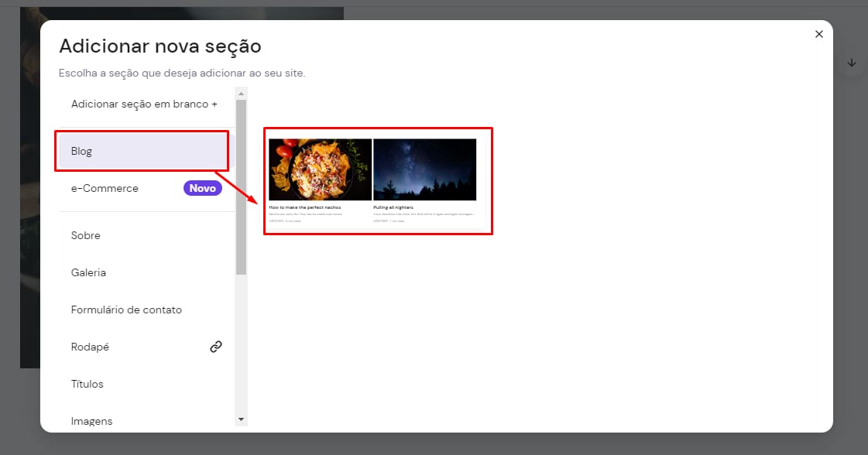Click the down arrow button beside the dialog
This screenshot has height=455, width=868.
(x=852, y=63)
